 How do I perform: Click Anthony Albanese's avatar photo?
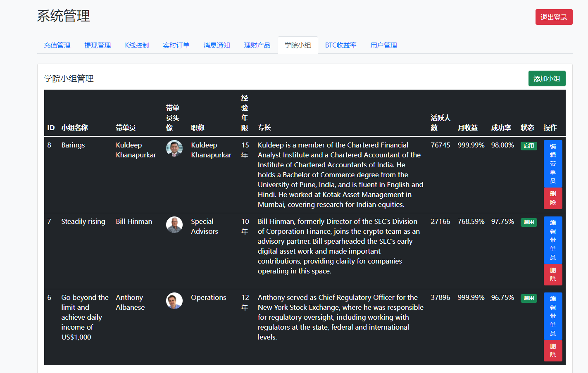click(174, 301)
